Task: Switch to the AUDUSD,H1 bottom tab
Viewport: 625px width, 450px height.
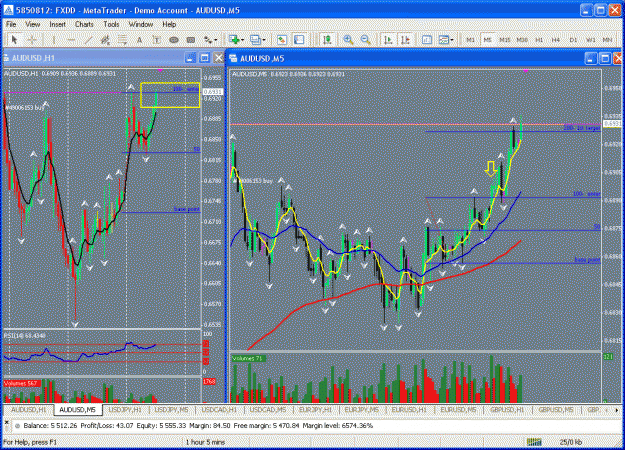Action: (x=28, y=410)
